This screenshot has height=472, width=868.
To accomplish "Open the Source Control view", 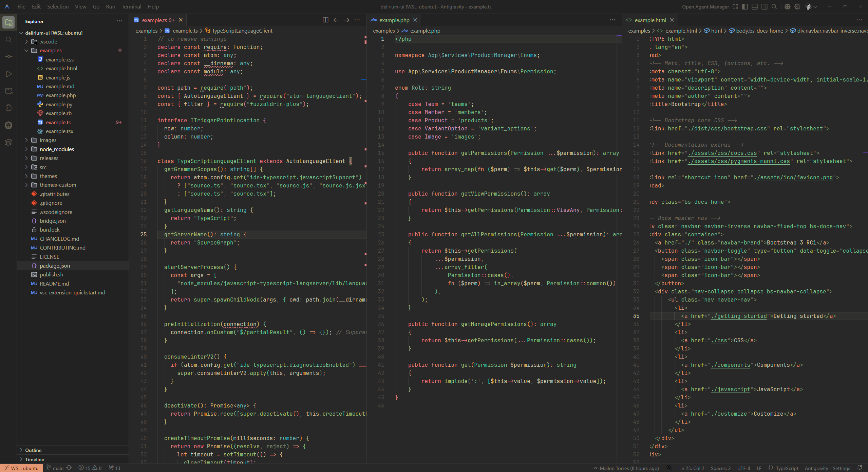I will point(8,57).
